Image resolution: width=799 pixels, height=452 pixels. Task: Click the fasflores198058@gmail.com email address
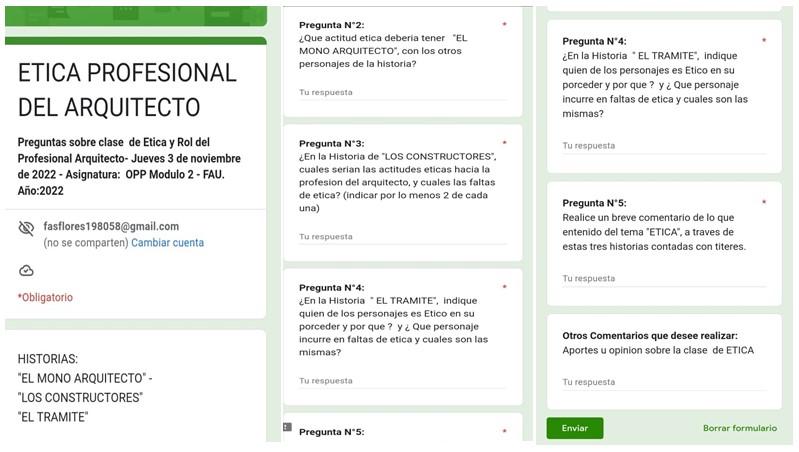[111, 227]
